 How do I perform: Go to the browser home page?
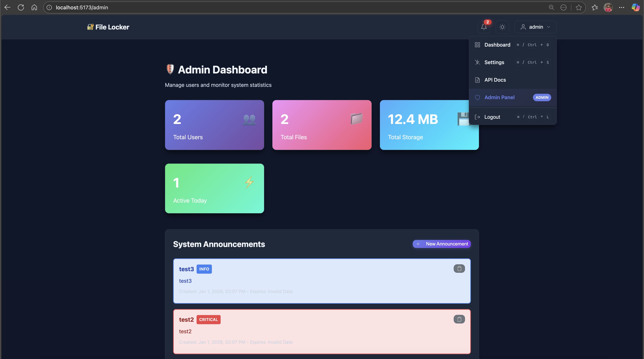pos(34,7)
